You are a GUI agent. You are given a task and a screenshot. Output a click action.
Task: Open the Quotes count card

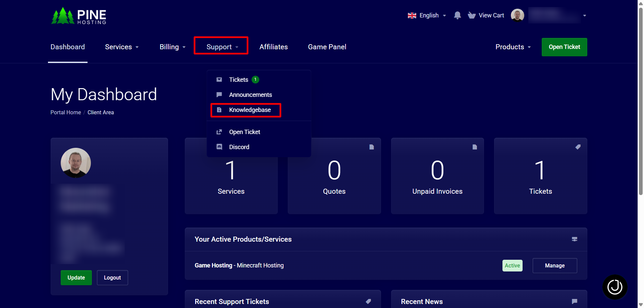coord(334,176)
